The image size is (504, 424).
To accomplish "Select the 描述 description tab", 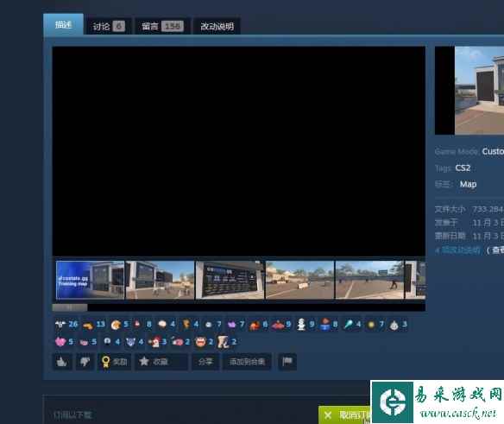I will point(63,24).
